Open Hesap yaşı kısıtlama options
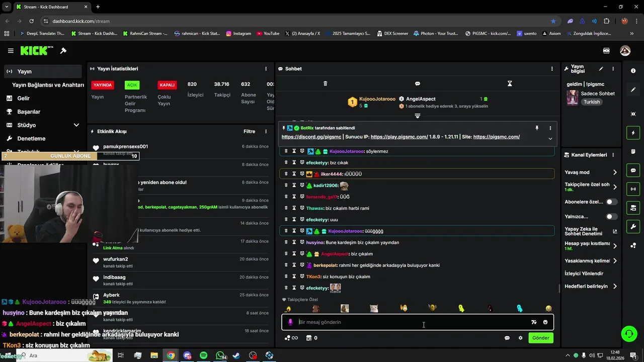This screenshot has height=362, width=644. 614,246
